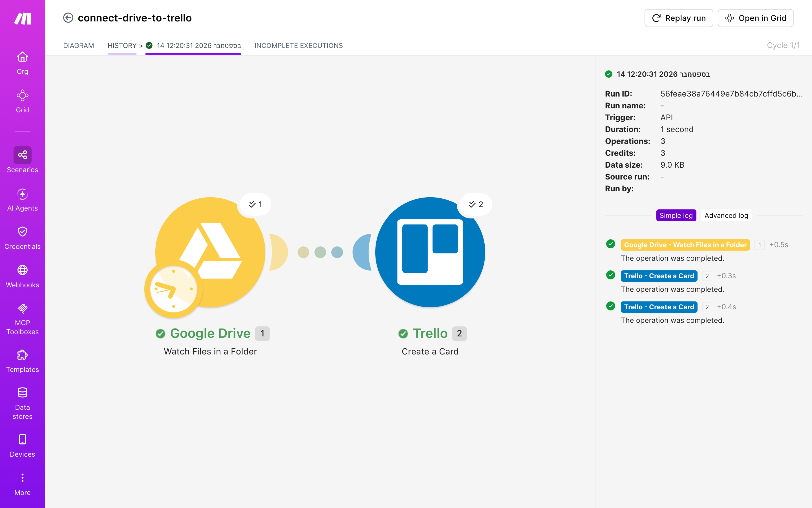Open the Google Drive operations bubble showing 1
Viewport: 812px width, 508px height.
pyautogui.click(x=255, y=204)
